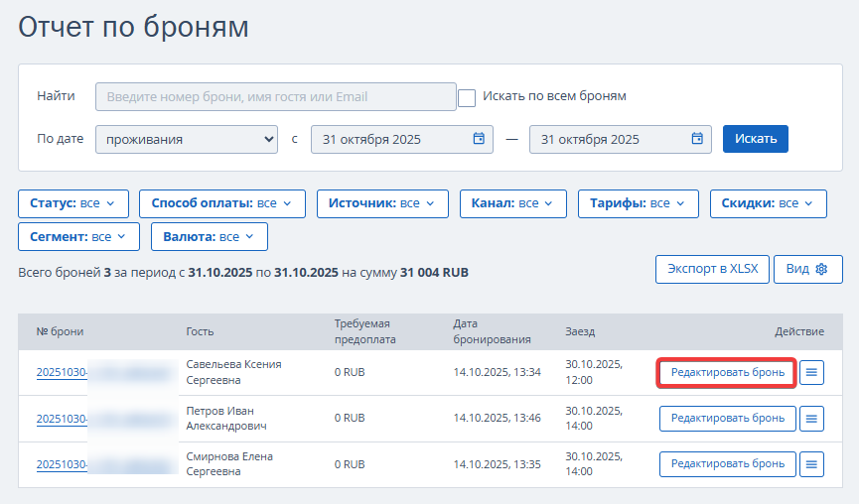
Task: Open the date type select showing проживания
Action: [187, 139]
